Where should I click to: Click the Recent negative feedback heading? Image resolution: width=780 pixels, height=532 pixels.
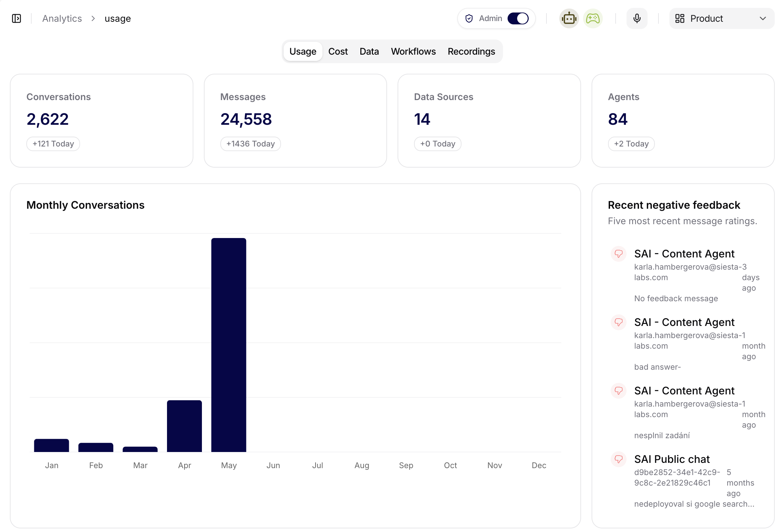674,205
